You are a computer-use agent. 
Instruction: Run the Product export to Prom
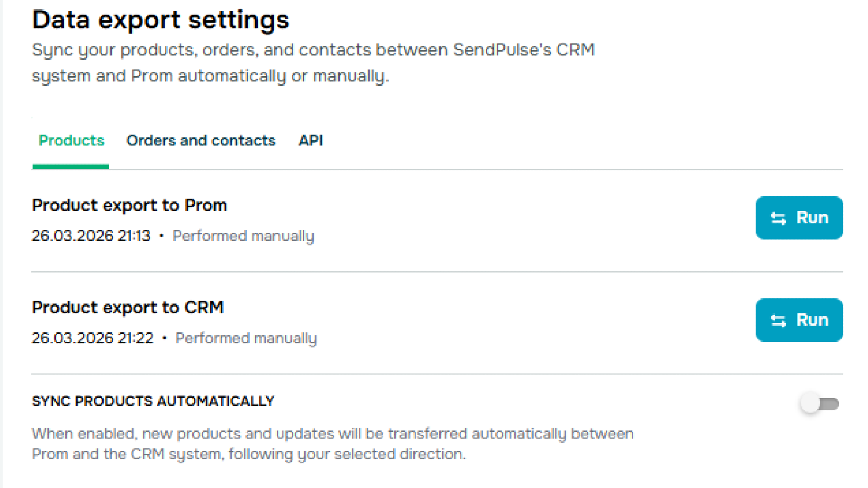point(799,218)
